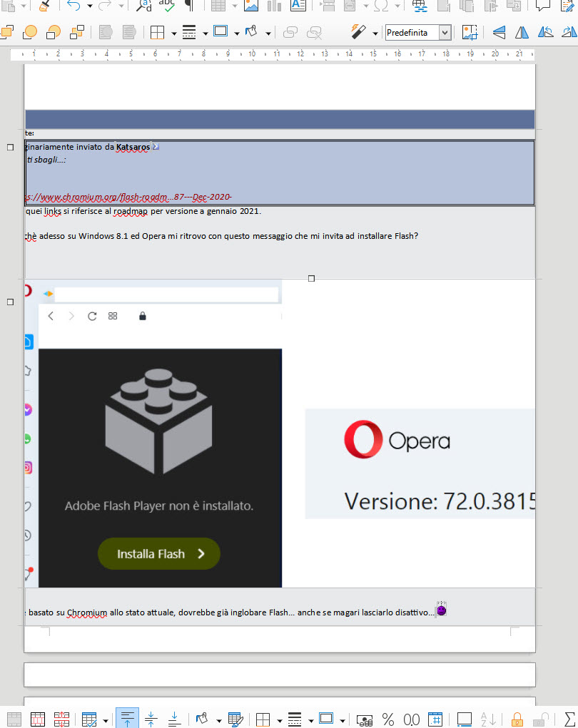Image resolution: width=578 pixels, height=728 pixels.
Task: Toggle formatting marks (pilcrow)
Action: coord(189,5)
